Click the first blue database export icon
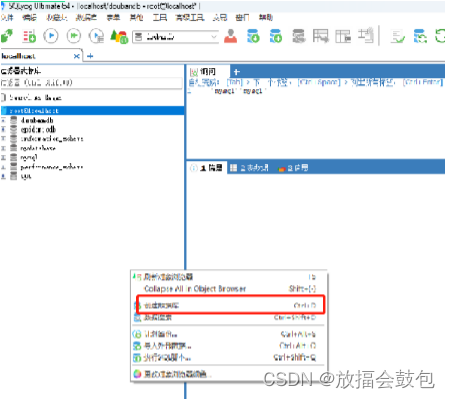The image size is (450, 399). [x=253, y=36]
